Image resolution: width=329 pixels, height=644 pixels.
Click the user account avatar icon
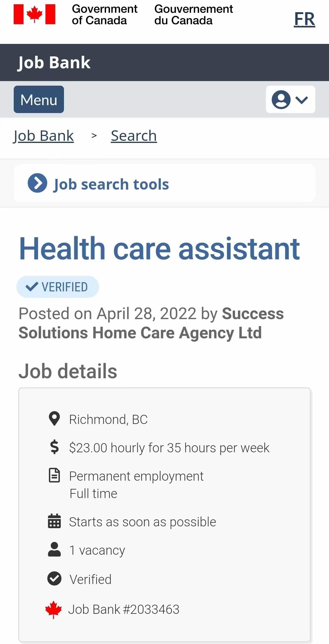coord(281,99)
